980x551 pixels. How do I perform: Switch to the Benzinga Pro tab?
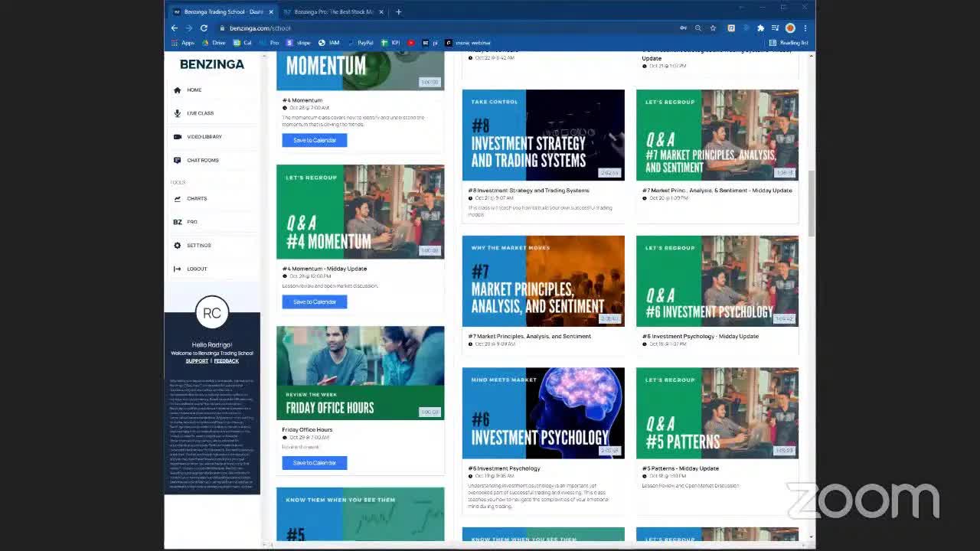(333, 12)
